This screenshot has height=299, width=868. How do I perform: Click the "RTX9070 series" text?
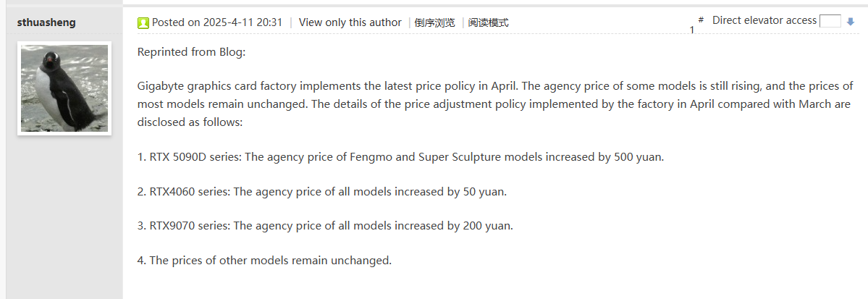click(189, 225)
